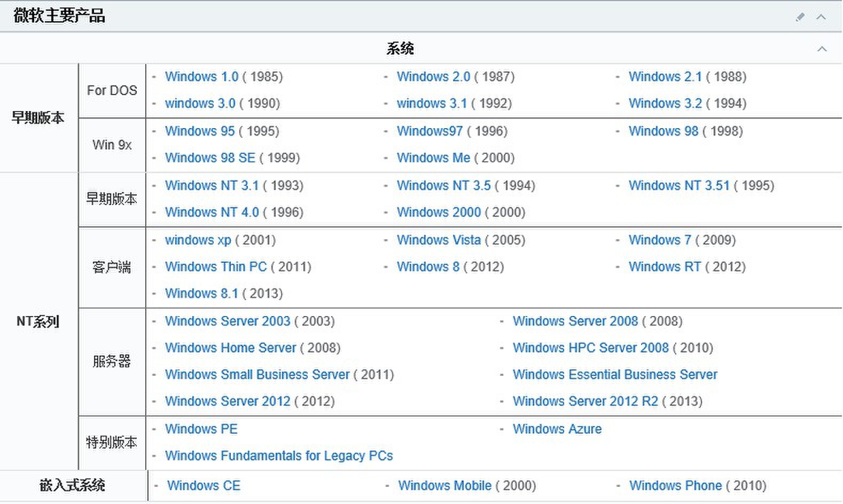Click the 系统 section heading

400,49
